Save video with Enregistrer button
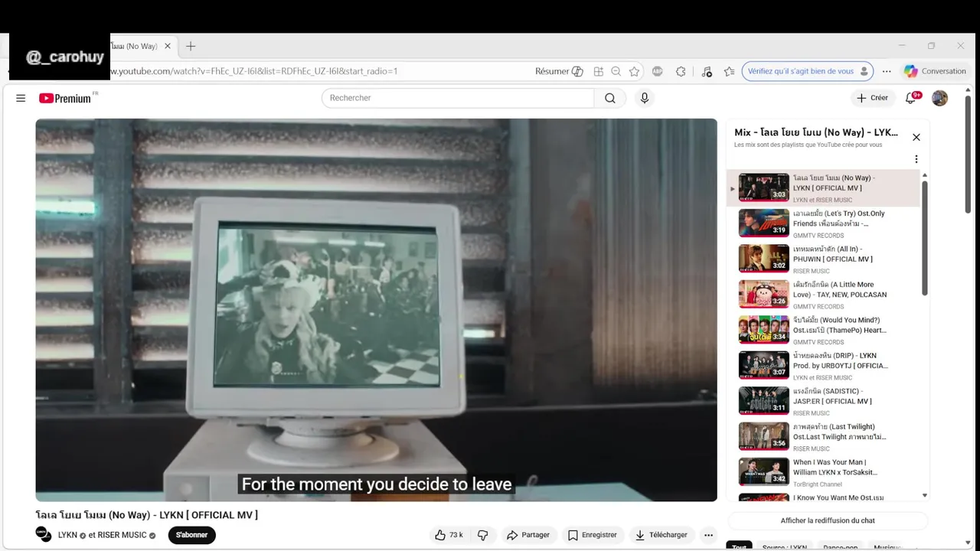This screenshot has height=551, width=980. point(593,535)
